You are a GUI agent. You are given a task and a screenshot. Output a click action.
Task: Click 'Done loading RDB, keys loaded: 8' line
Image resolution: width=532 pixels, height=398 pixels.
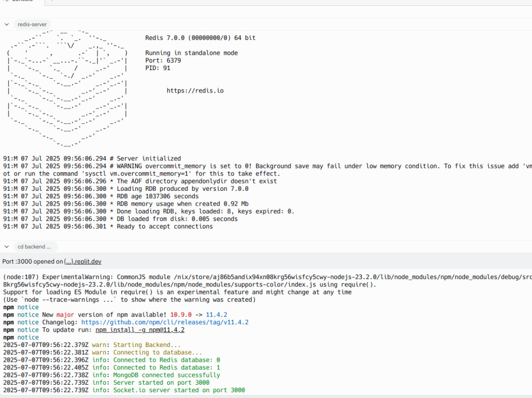[148, 211]
